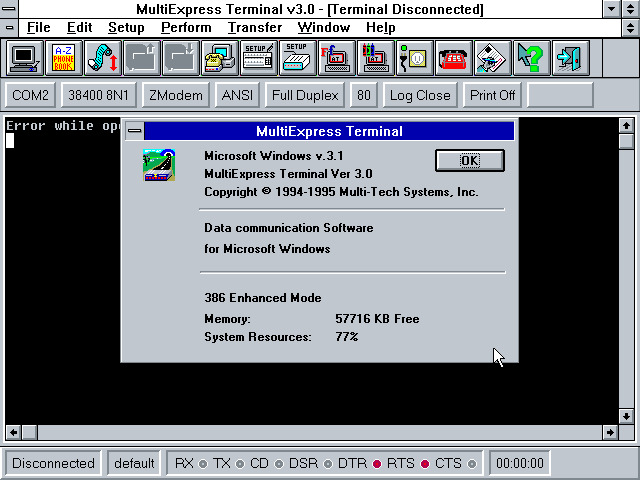Click the terminal computer icon in toolbar
Viewport: 640px width, 480px height.
(x=24, y=58)
